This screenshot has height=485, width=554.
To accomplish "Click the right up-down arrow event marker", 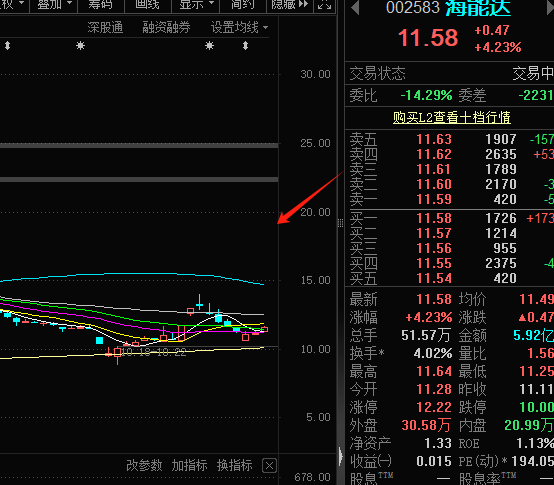I will [x=246, y=46].
